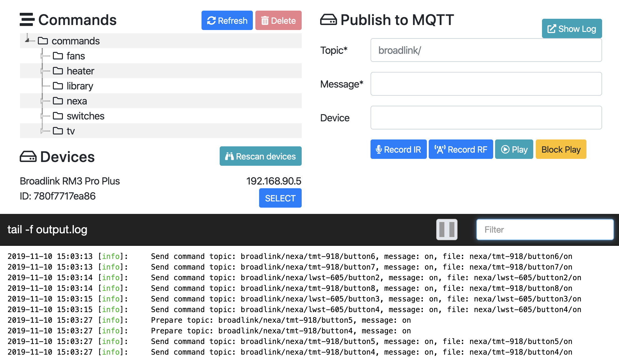619x364 pixels.
Task: Start recording with Record RF
Action: pyautogui.click(x=461, y=149)
